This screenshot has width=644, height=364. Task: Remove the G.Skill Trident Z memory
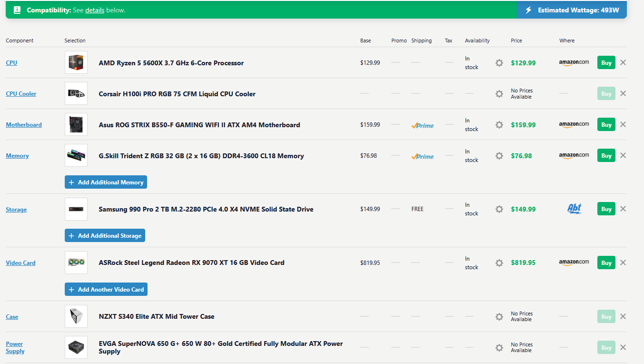pos(623,155)
